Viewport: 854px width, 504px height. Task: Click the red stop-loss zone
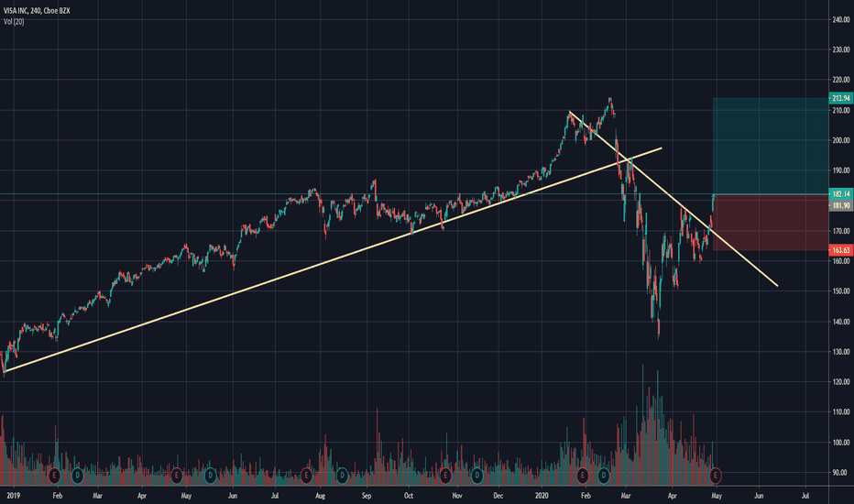[x=770, y=223]
